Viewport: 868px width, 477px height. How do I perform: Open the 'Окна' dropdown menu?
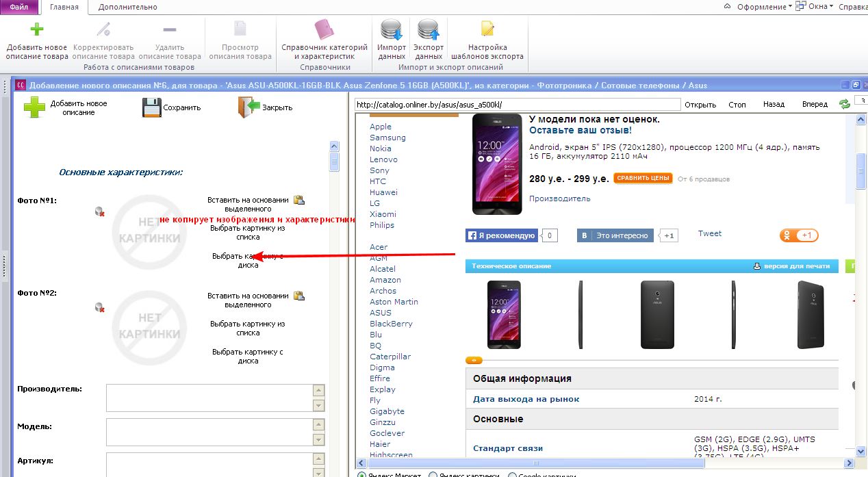(815, 7)
